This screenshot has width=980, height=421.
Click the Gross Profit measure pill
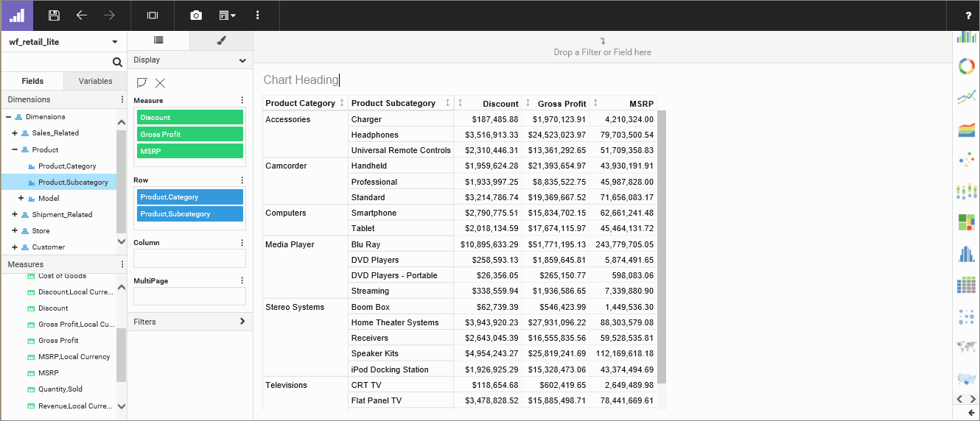tap(190, 134)
